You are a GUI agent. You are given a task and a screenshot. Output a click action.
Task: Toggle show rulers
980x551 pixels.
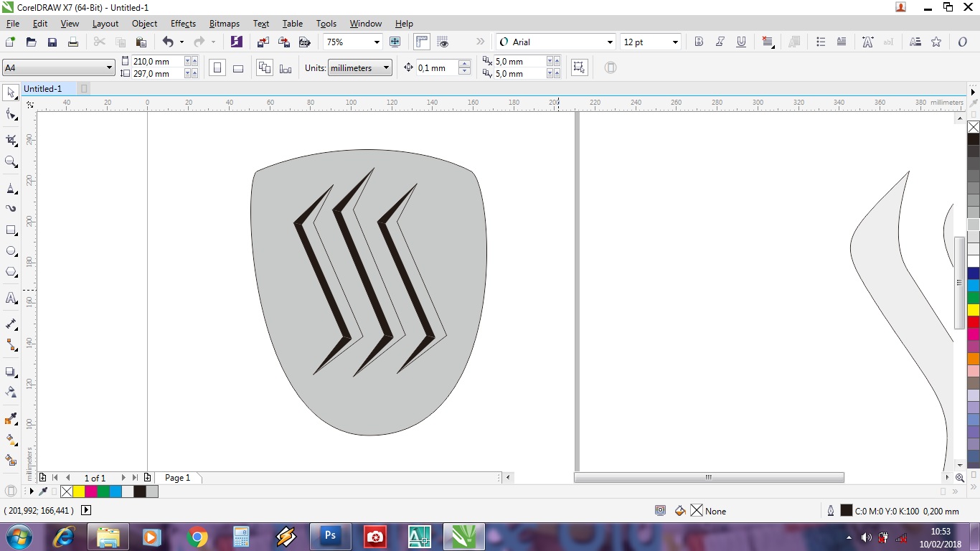(x=421, y=42)
